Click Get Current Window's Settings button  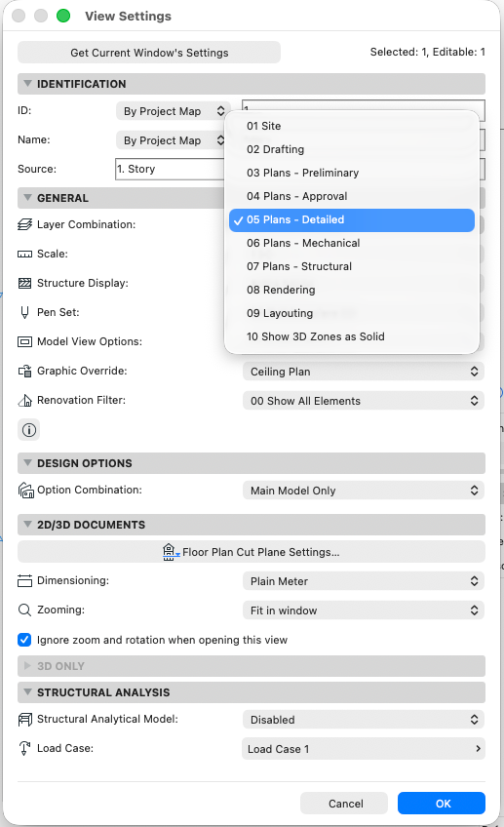click(149, 53)
